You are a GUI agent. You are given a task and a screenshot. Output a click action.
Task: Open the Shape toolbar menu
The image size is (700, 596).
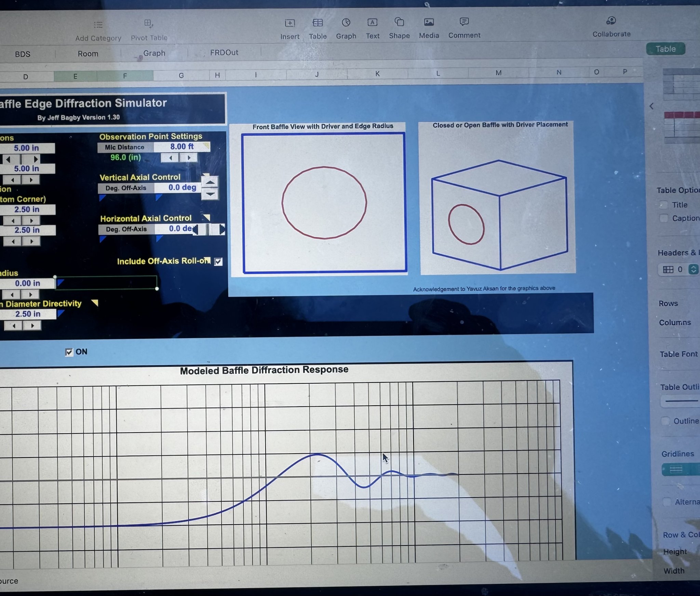click(399, 22)
